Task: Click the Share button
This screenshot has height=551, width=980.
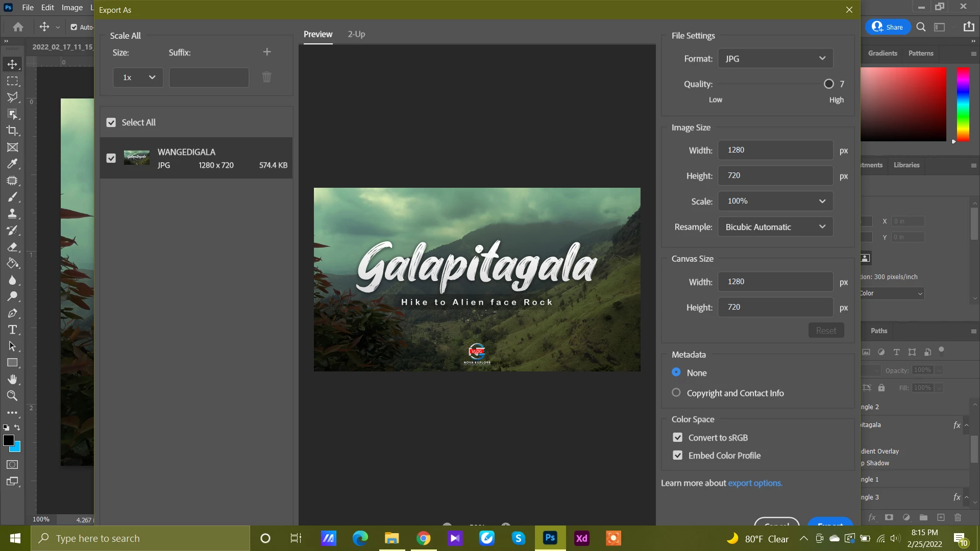Action: 888,27
